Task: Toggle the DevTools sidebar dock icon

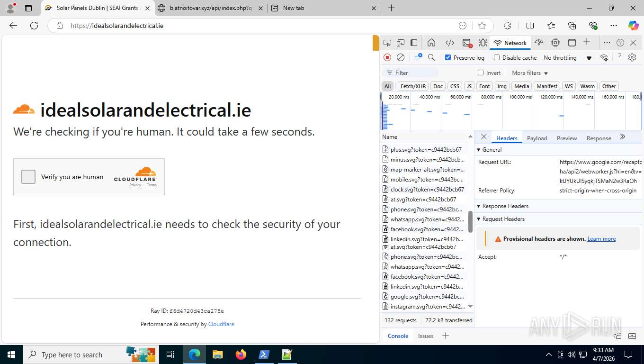Action: (414, 43)
